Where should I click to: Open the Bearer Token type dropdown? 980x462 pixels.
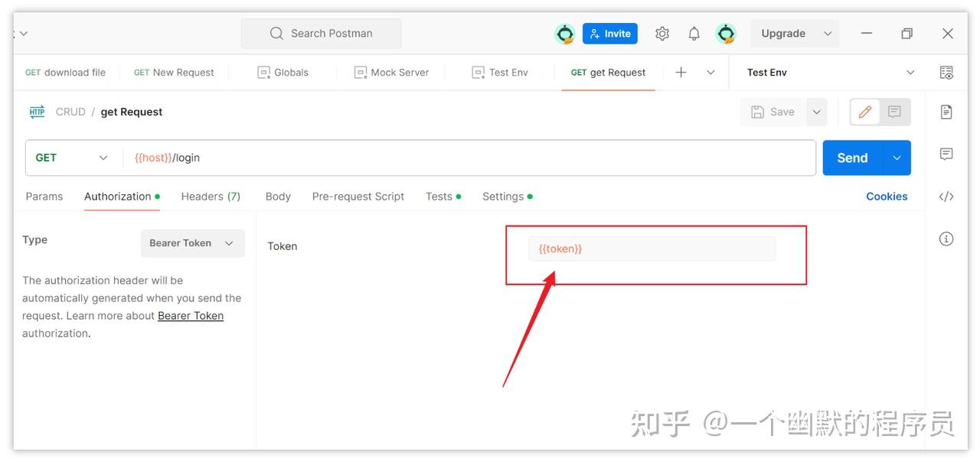[192, 242]
